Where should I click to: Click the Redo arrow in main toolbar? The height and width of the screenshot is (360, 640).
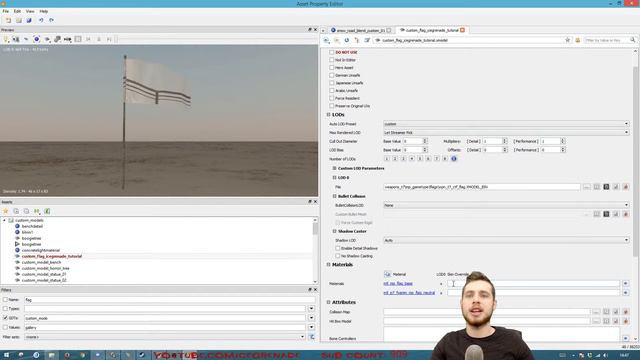[x=51, y=20]
